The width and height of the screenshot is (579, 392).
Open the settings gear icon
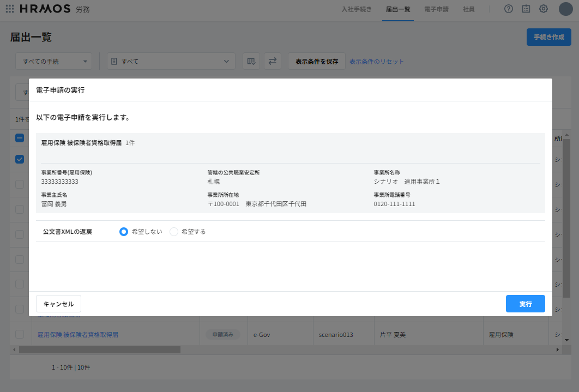[x=544, y=9]
